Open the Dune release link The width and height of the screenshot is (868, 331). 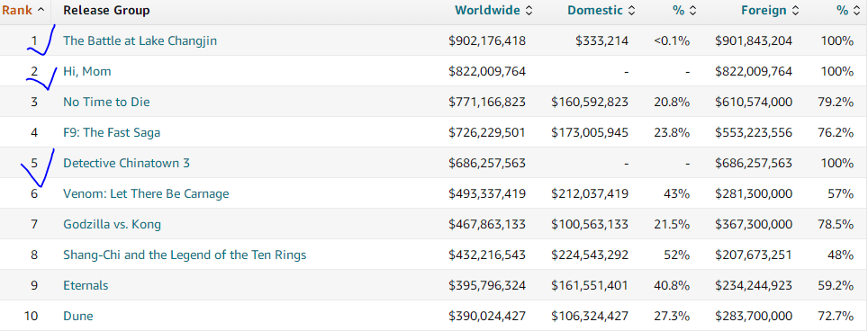pos(78,316)
